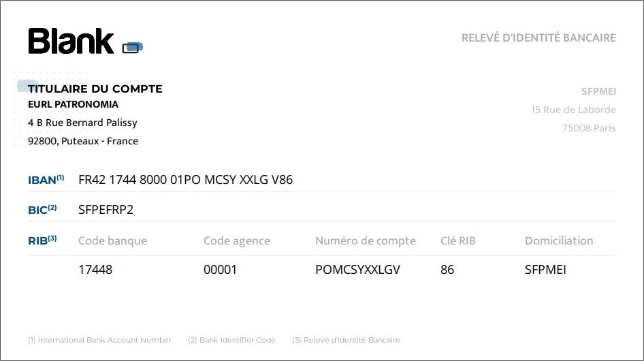The height and width of the screenshot is (361, 644).
Task: Click the blue pill shape near Titulaire
Action: coord(27,86)
